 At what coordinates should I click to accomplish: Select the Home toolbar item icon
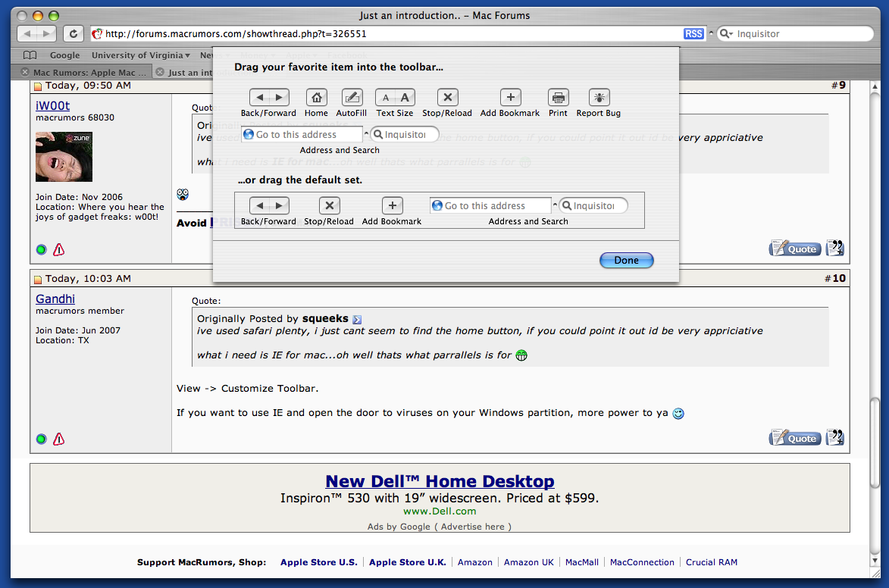click(316, 98)
